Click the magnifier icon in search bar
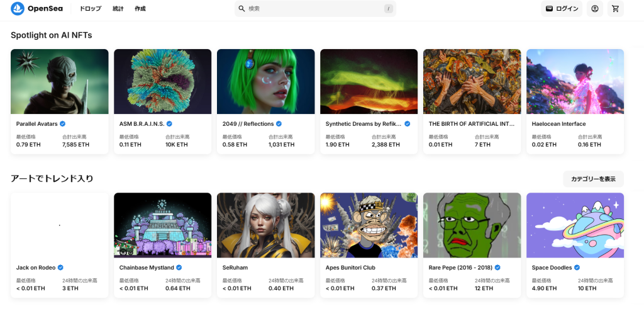The width and height of the screenshot is (644, 311). [241, 9]
